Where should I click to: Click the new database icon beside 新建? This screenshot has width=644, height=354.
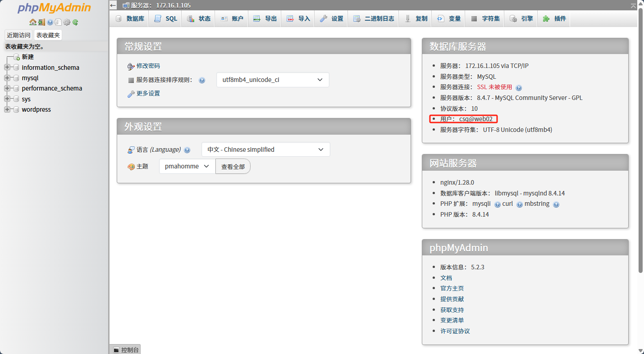tap(16, 57)
